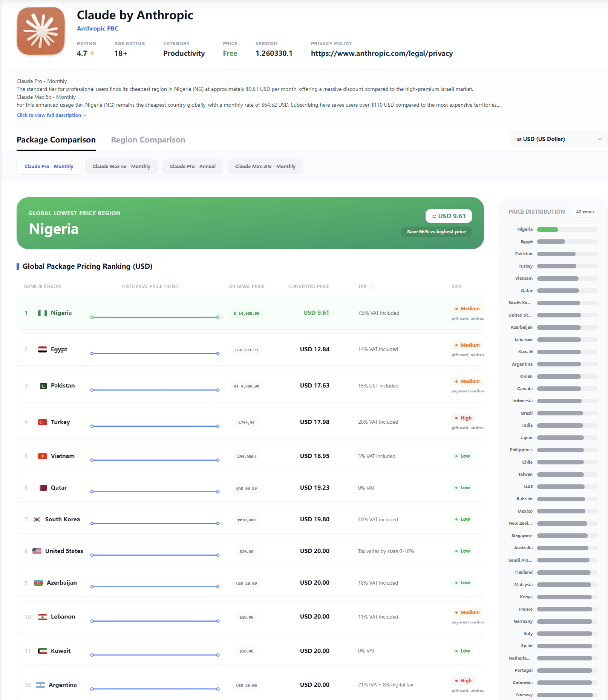Select the Claude Max 20x - Monthly package
This screenshot has width=608, height=700.
coord(265,167)
